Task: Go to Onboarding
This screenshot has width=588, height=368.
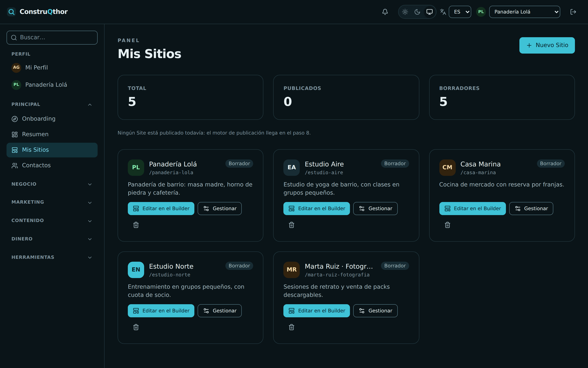Action: [52, 119]
